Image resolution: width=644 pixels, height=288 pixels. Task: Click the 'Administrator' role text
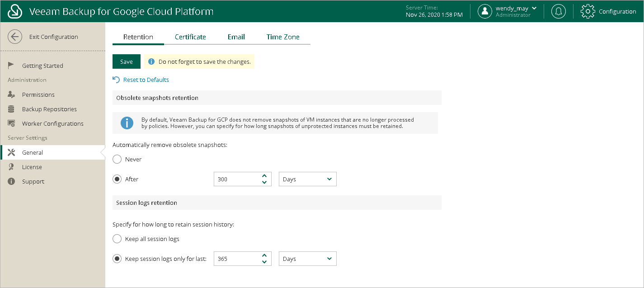[513, 15]
